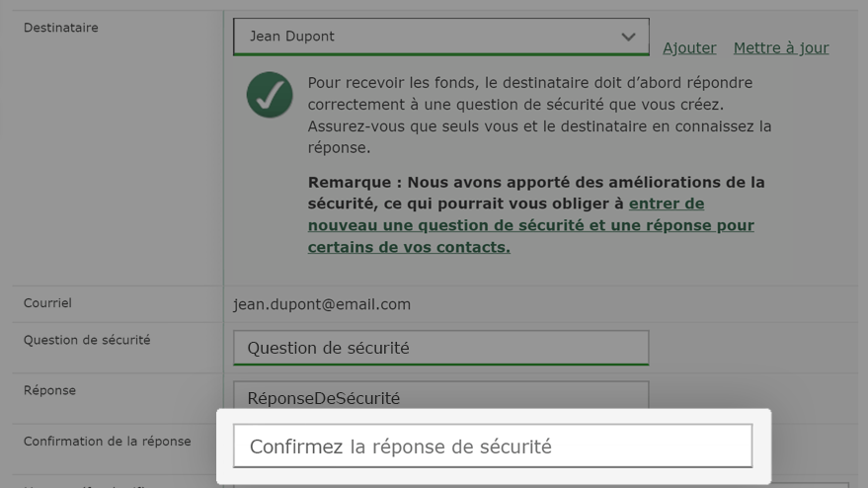The image size is (868, 488).
Task: Click the trailing "réponse." word in the info text
Action: coord(339,148)
